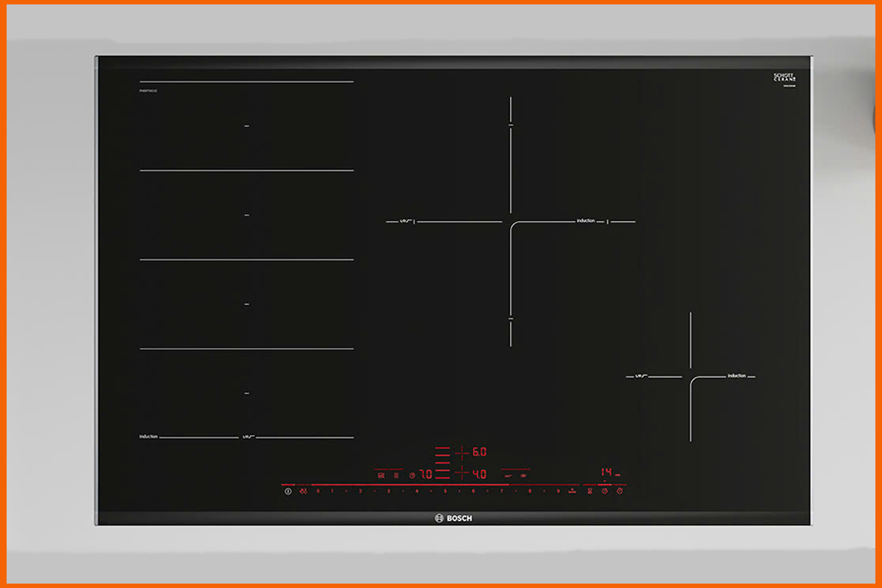Select the zone showing 6.0
Image resolution: width=882 pixels, height=588 pixels.
[479, 452]
